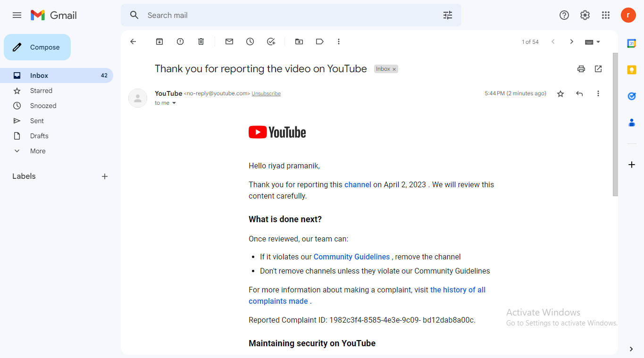Click into the Search mail field
This screenshot has width=644, height=358.
283,15
